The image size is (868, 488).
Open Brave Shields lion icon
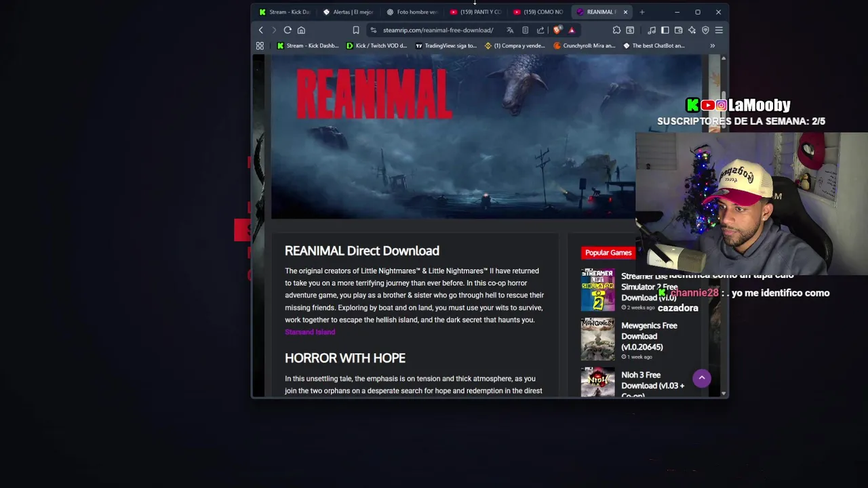point(557,30)
